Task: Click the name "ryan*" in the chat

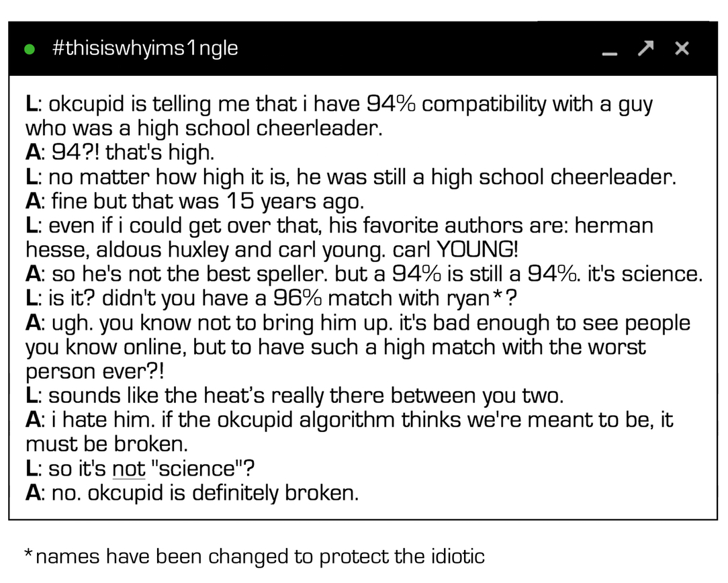Action: click(474, 298)
